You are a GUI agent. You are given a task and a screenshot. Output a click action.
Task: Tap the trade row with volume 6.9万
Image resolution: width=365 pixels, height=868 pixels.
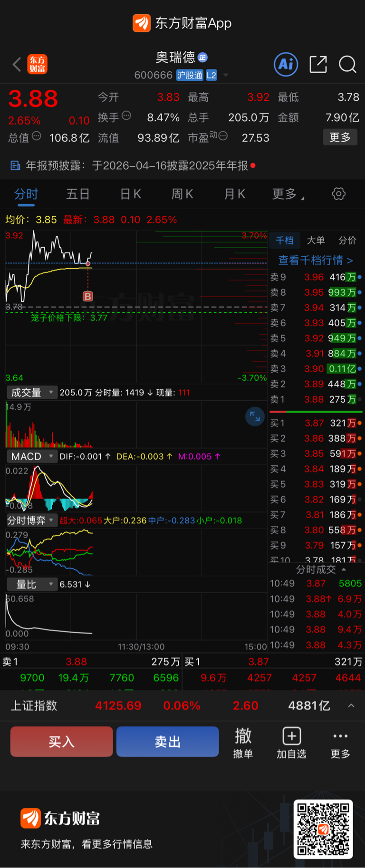pyautogui.click(x=316, y=599)
